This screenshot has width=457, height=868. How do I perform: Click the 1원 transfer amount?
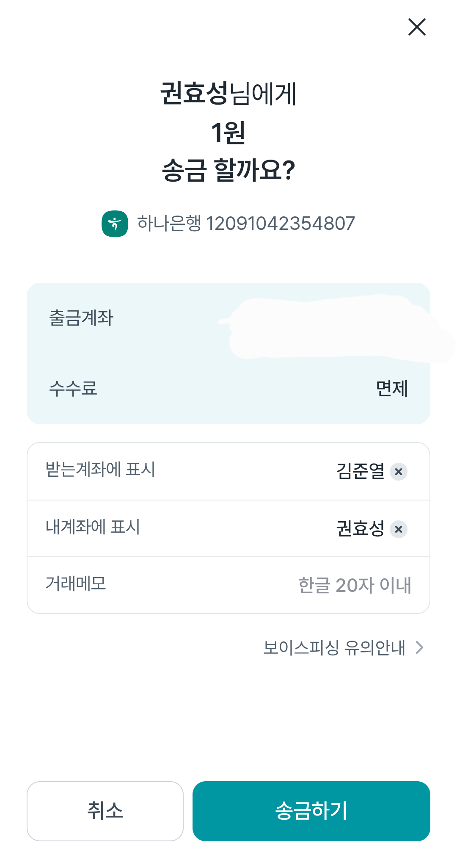228,133
